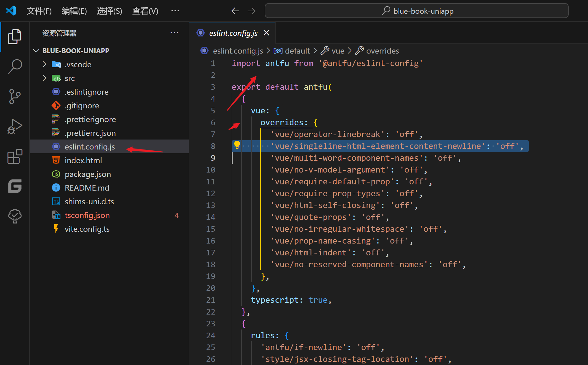This screenshot has width=588, height=365.
Task: Click the 'vue/no-reserved-component-names' rule text
Action: point(349,264)
